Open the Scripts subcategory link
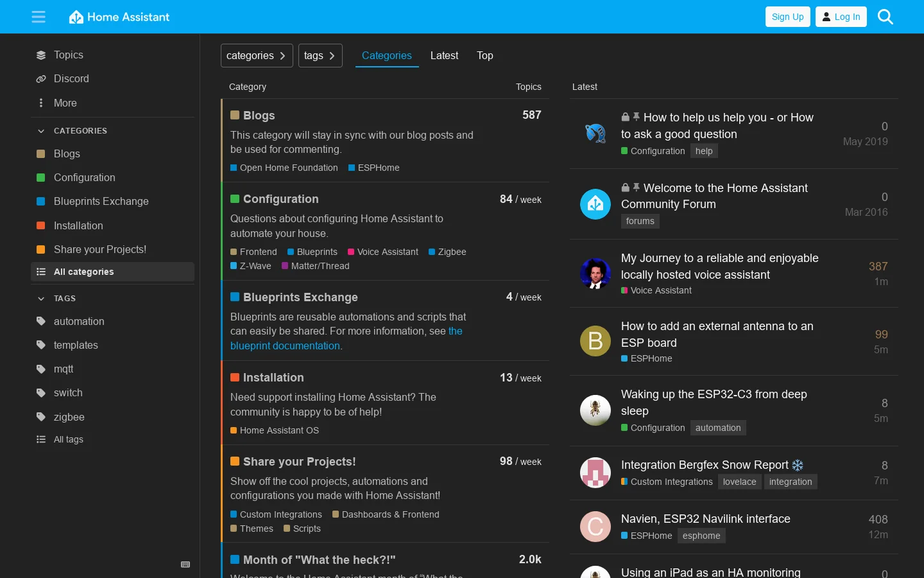 [x=302, y=529]
